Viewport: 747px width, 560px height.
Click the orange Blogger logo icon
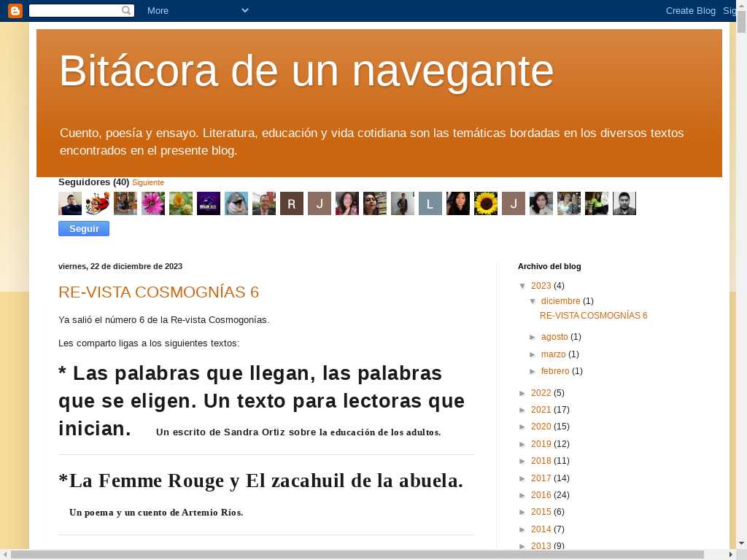(15, 10)
